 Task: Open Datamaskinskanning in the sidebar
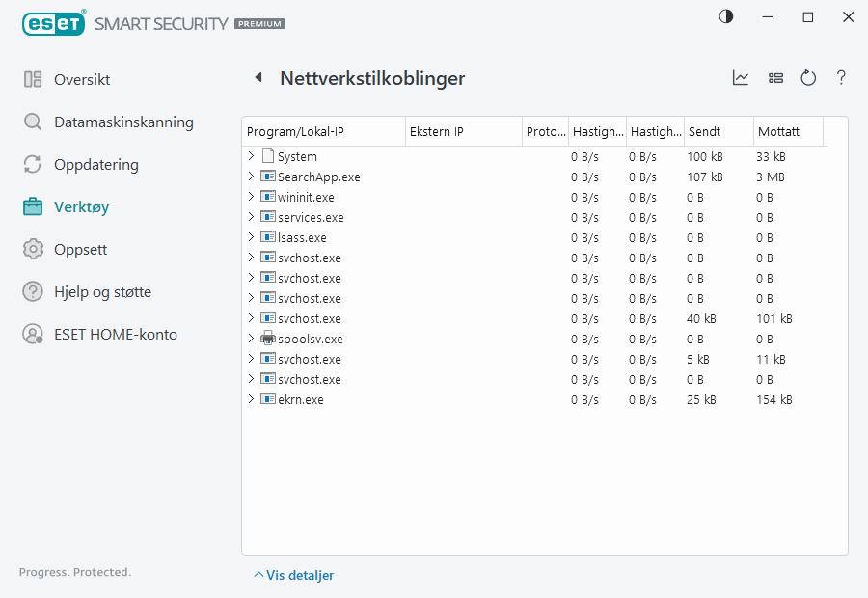[x=123, y=122]
